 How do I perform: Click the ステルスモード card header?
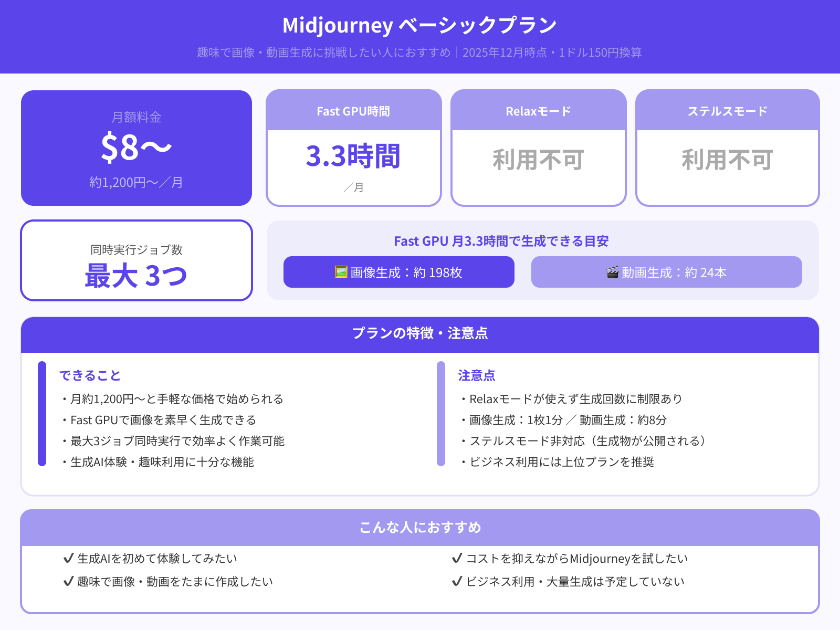(x=727, y=111)
